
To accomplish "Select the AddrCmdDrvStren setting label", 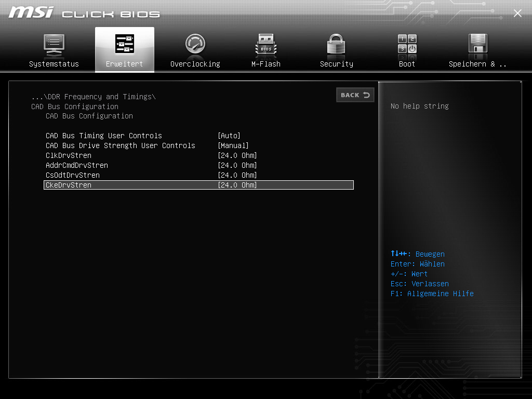I will point(77,165).
